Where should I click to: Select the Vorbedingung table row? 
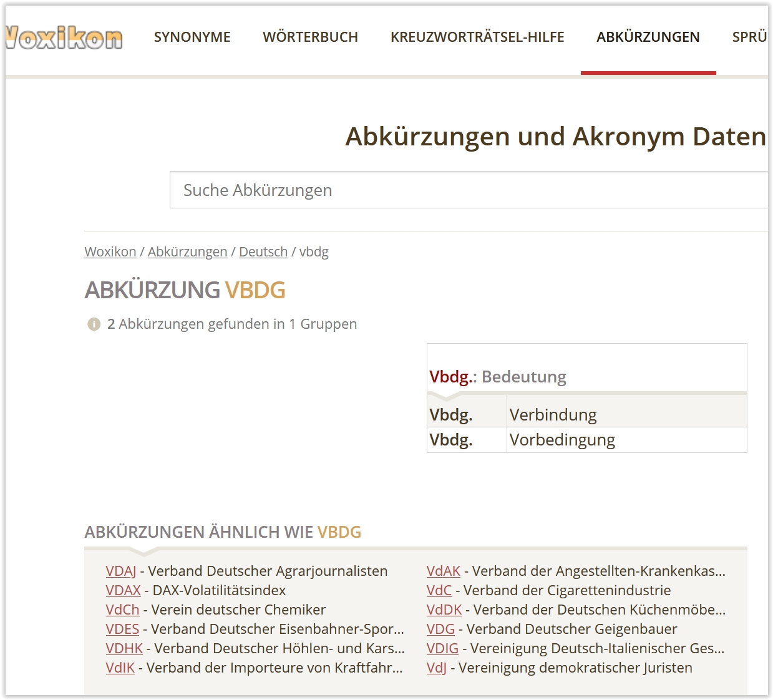(586, 440)
